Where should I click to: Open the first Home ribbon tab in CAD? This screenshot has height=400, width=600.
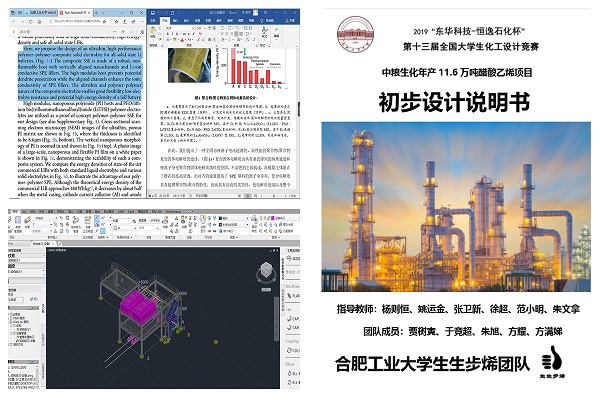click(x=15, y=212)
